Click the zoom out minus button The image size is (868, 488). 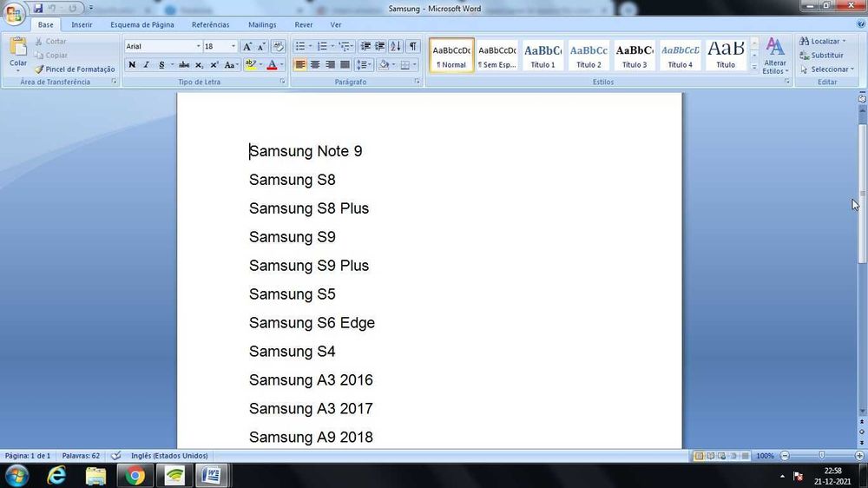tap(785, 456)
